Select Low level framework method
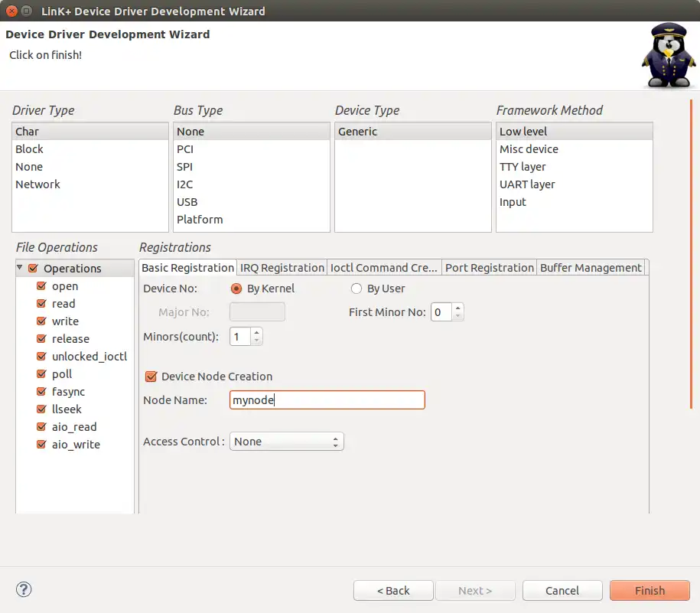This screenshot has width=700, height=613. click(574, 132)
